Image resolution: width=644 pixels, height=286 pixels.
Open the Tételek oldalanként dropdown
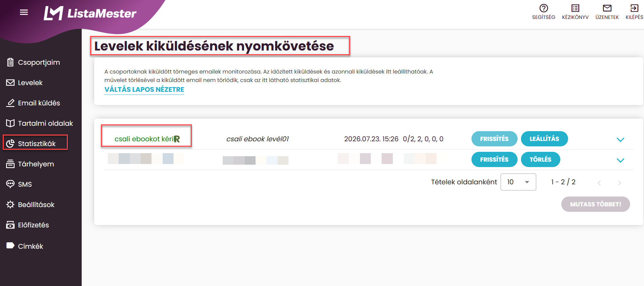click(518, 182)
